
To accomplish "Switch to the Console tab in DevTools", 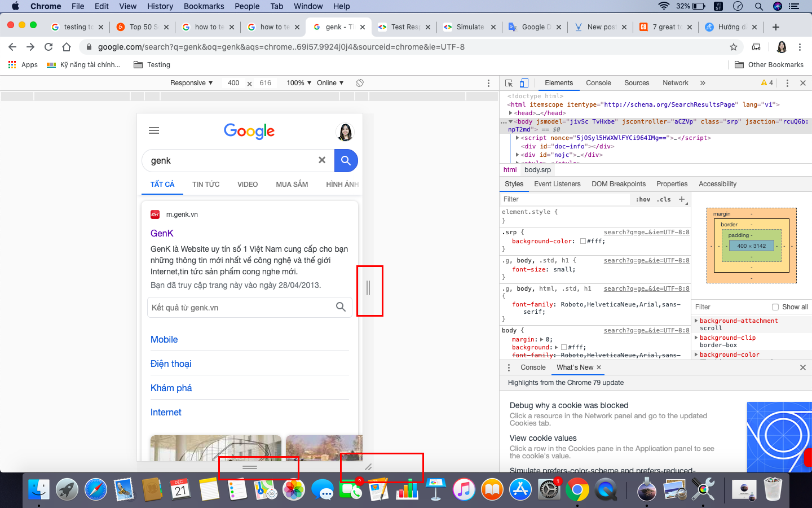I will pos(598,83).
